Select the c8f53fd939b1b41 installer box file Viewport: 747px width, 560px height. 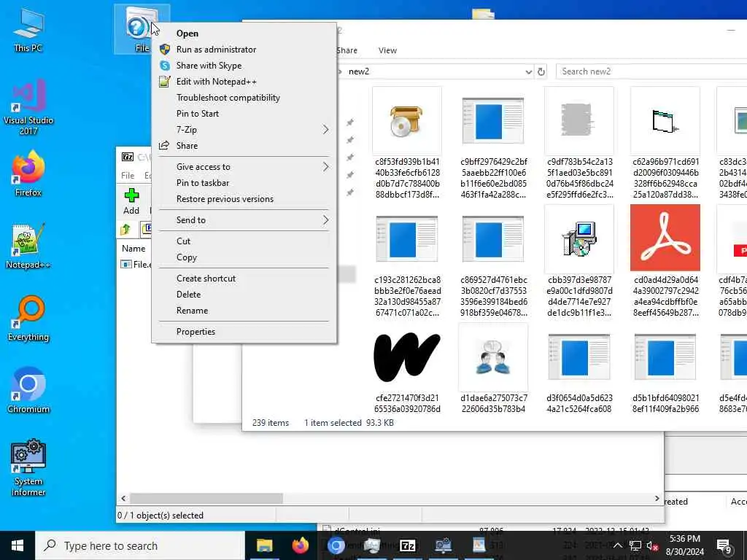tap(407, 120)
